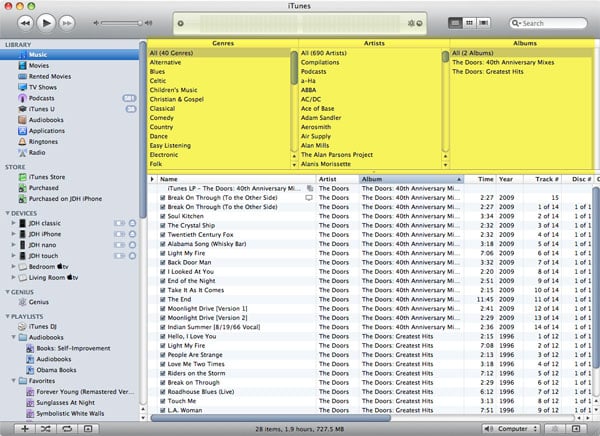Viewport: 600px width, 436px height.
Task: Open the Computer speaker output dropdown
Action: coord(510,429)
